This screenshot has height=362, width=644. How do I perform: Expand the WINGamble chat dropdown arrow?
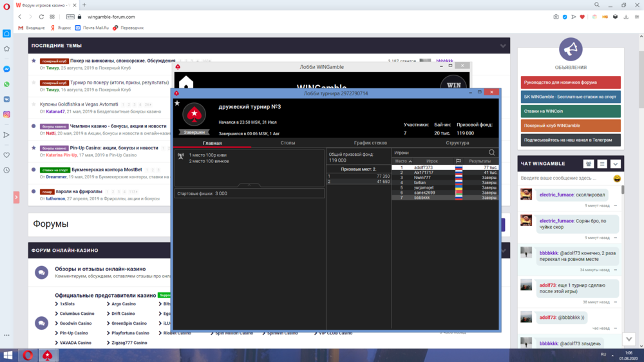point(616,164)
